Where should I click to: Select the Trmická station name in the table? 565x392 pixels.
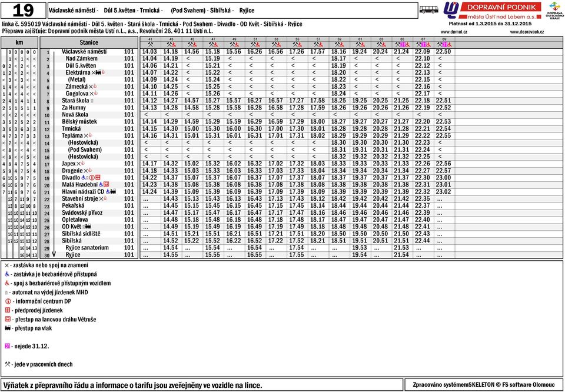pyautogui.click(x=71, y=129)
